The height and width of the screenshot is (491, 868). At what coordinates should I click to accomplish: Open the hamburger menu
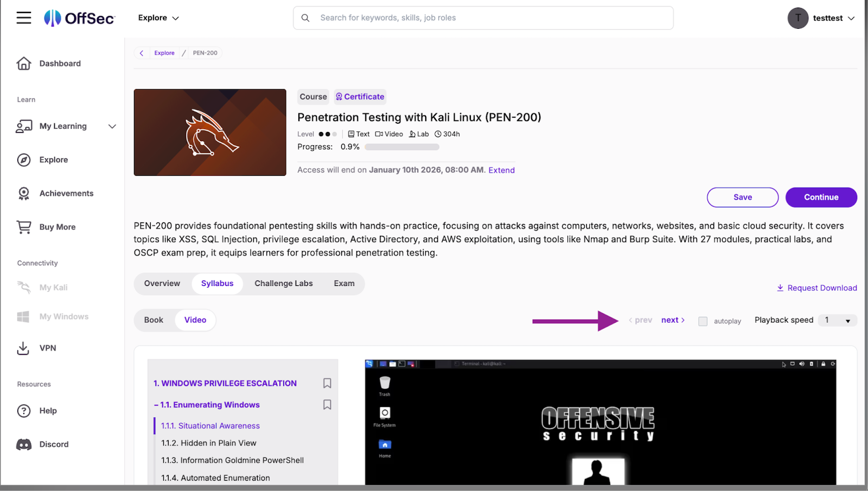coord(24,18)
